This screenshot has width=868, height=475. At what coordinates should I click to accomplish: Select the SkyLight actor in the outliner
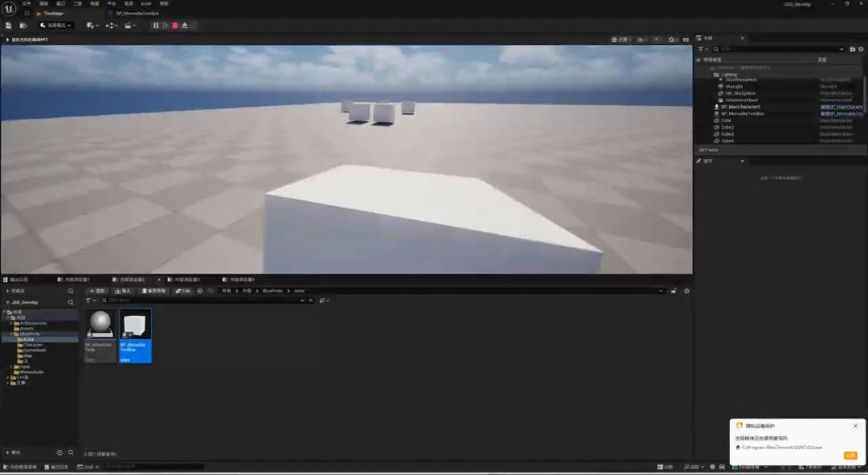[x=734, y=86]
